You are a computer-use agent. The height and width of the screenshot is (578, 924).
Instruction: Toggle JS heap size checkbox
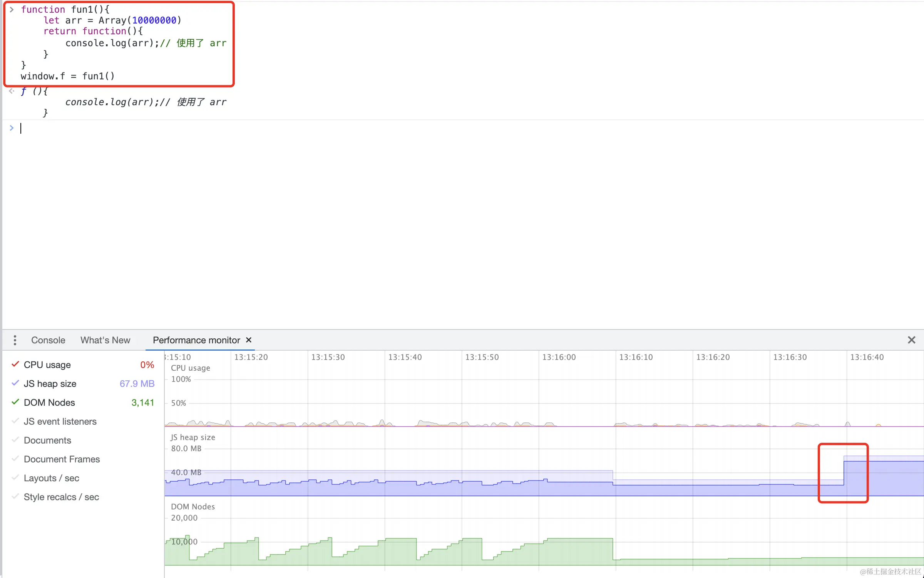coord(15,383)
